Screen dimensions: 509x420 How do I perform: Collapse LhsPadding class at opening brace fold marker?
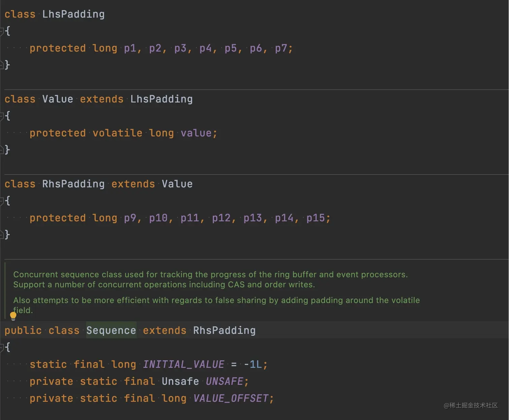(x=2, y=31)
